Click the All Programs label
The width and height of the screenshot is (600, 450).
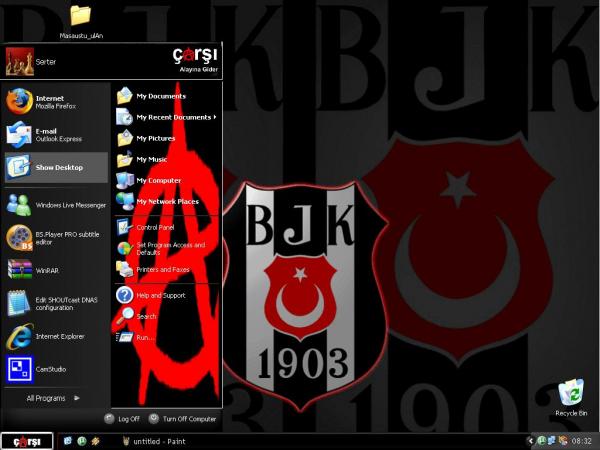46,398
